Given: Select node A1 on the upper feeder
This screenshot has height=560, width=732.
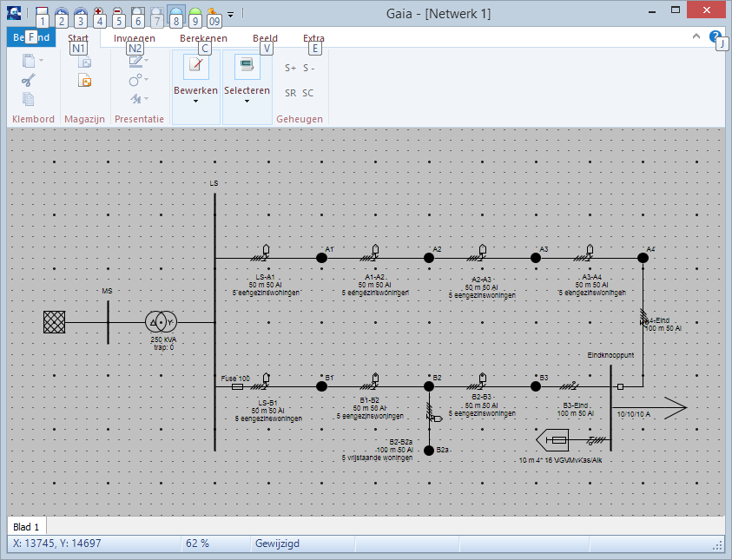Looking at the screenshot, I should tap(320, 257).
